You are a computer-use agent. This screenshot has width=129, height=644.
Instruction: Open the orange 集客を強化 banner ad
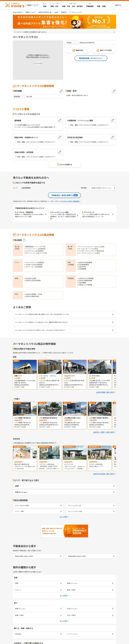click(64, 22)
